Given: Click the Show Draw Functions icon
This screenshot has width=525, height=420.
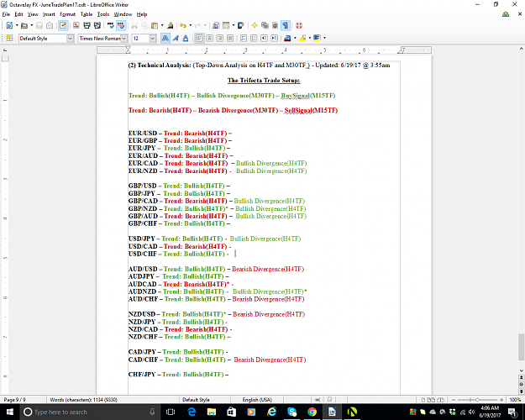Looking at the screenshot, I should coord(241,25).
